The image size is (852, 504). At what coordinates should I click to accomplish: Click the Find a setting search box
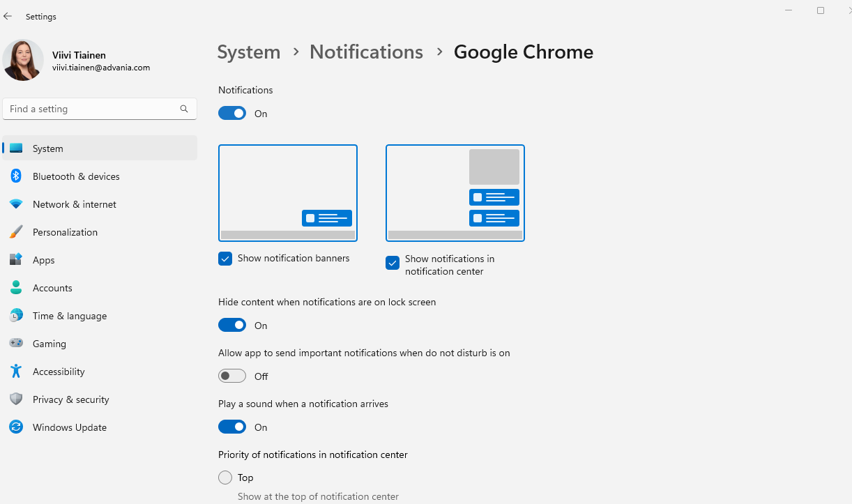pos(100,109)
